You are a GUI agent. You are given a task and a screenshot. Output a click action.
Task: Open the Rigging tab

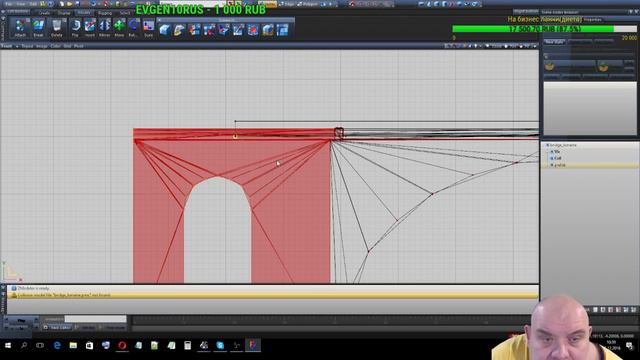(105, 13)
